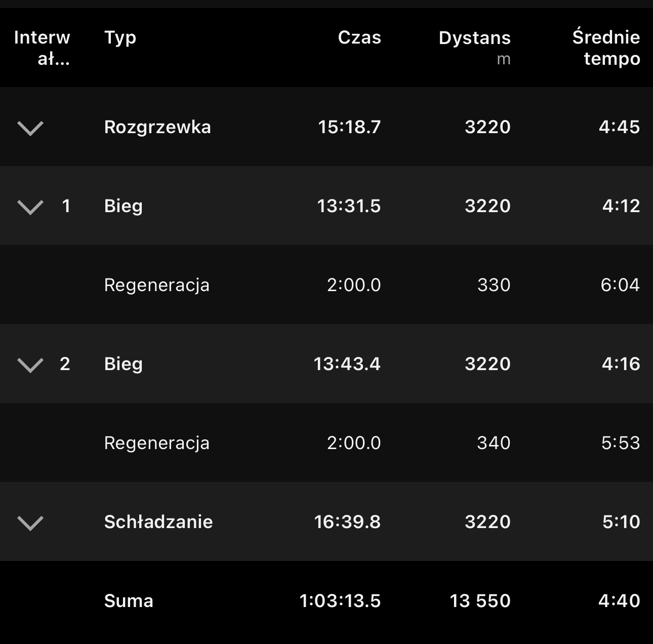Image resolution: width=653 pixels, height=644 pixels.
Task: Expand the Rozgrzewka interval row
Action: [x=30, y=128]
